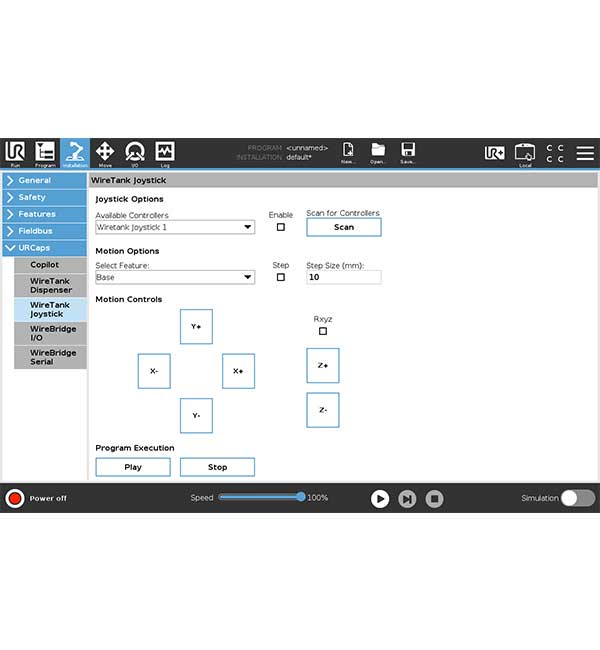Expand the Safety section
The image size is (600, 650).
[x=45, y=197]
